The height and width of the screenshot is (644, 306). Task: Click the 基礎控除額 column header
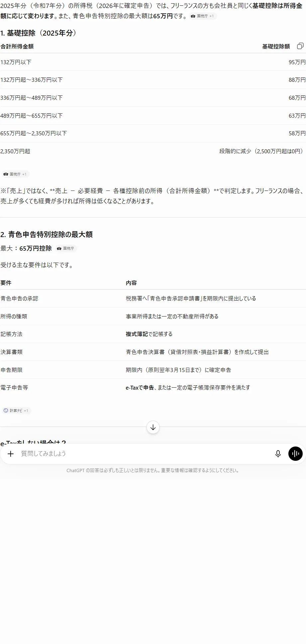tap(276, 47)
